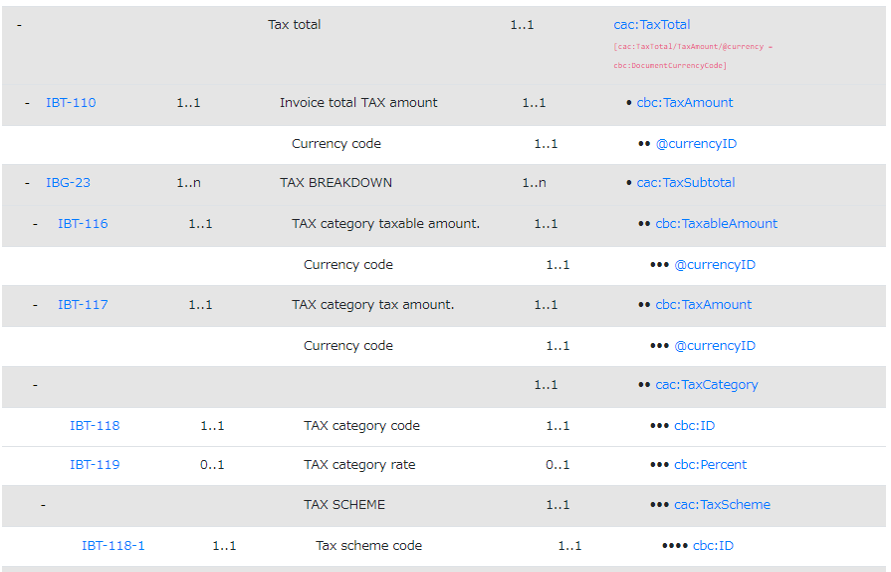Collapse the Tax total row
The height and width of the screenshot is (572, 891).
[x=19, y=25]
